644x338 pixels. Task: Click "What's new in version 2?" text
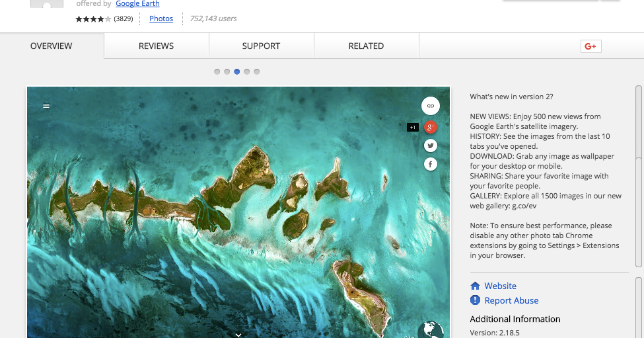coord(511,97)
